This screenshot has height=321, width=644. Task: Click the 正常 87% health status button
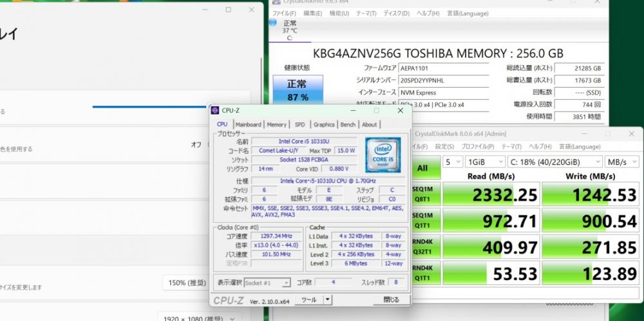pos(298,90)
